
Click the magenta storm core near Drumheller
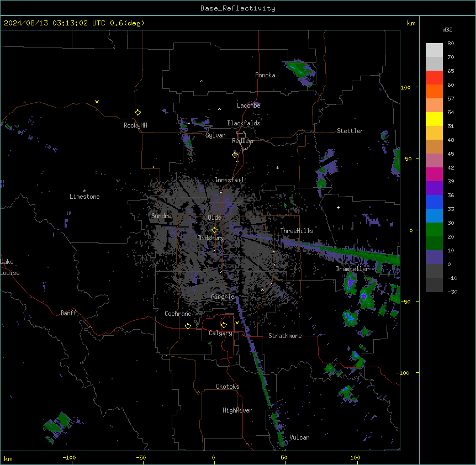[x=351, y=282]
